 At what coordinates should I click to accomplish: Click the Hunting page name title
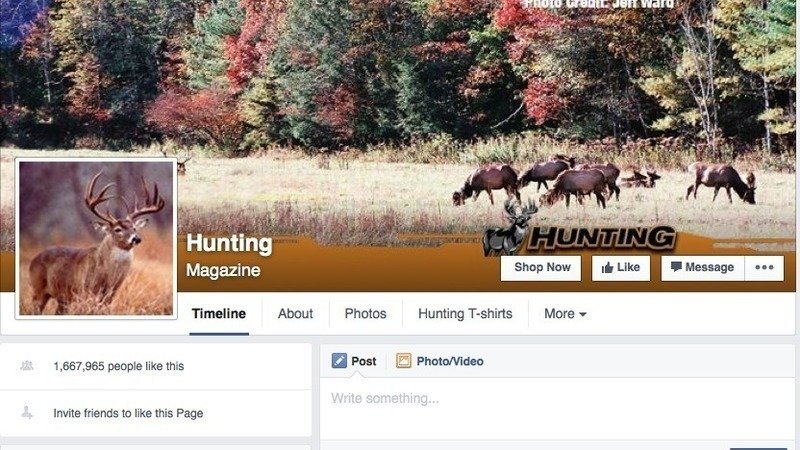coord(229,243)
